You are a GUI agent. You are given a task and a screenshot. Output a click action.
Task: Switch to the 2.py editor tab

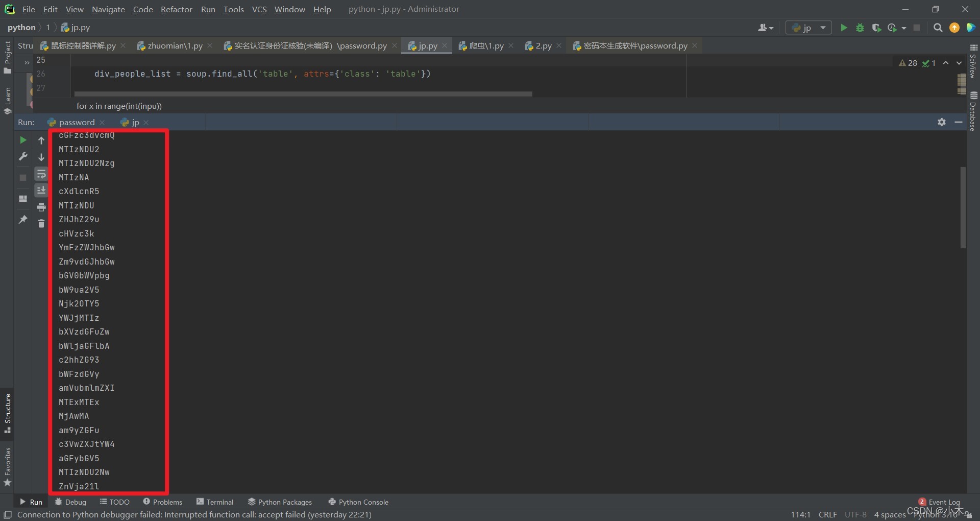(x=543, y=45)
